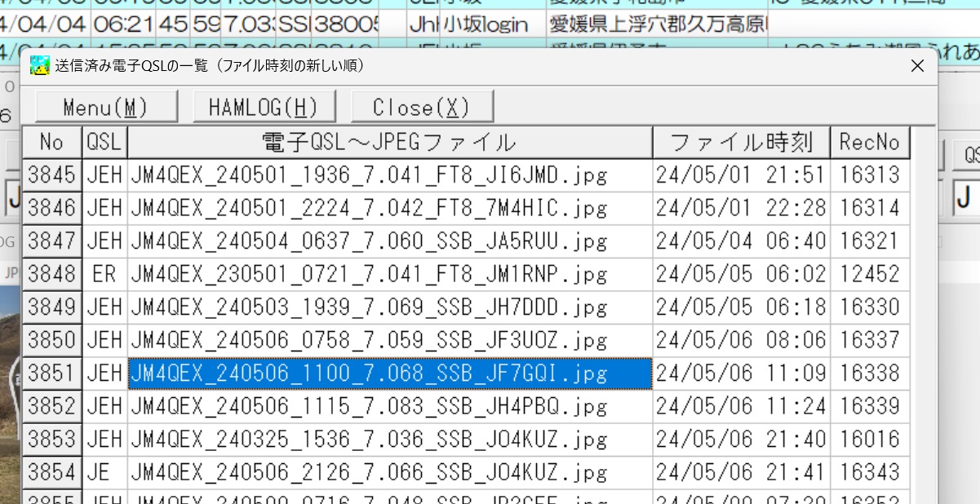
Task: Click the Close(X) button
Action: coord(422,107)
